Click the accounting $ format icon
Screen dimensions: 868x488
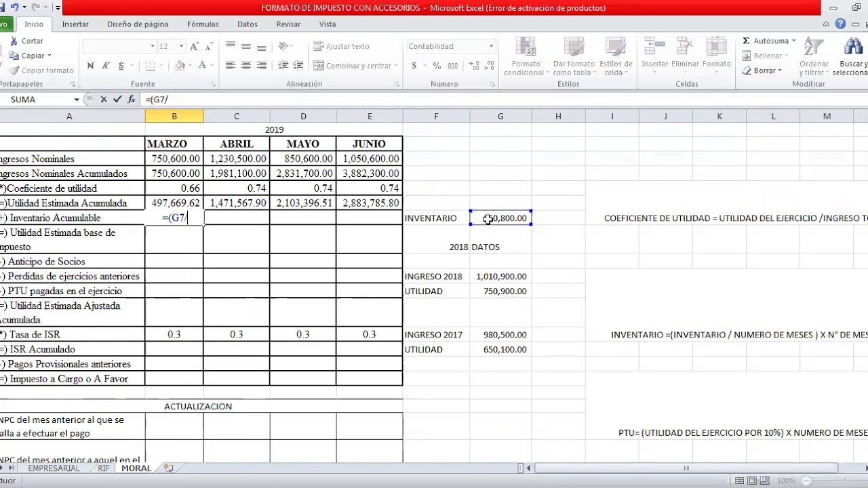coord(414,66)
